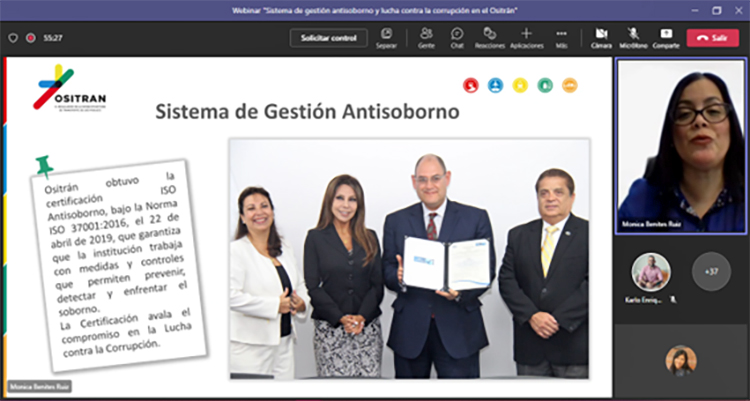Click Sistema de Gestión Antisoborno heading
Screen dimensions: 750x401
(x=307, y=111)
